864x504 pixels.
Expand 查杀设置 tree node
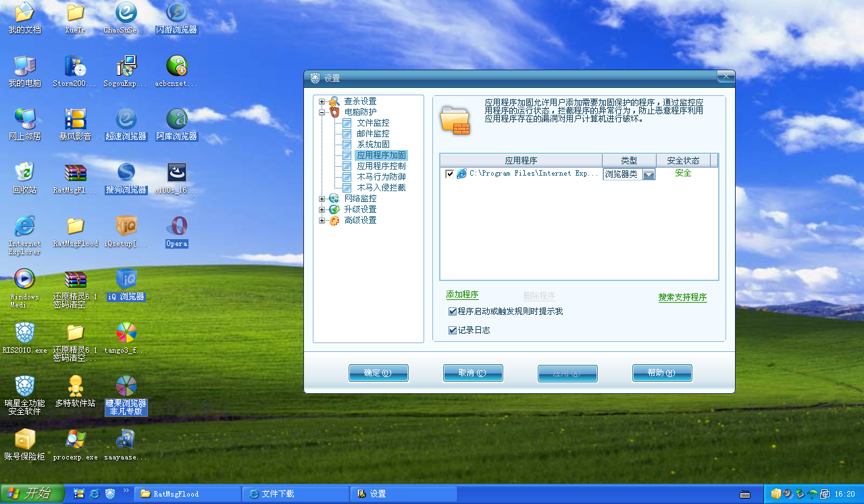click(322, 101)
